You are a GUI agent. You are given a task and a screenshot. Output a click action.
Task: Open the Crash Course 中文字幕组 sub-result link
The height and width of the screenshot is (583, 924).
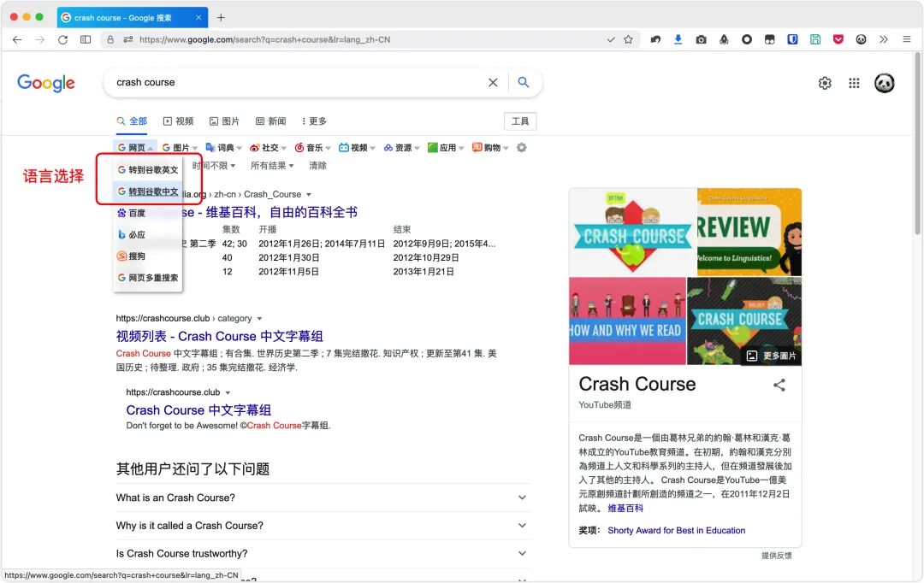pyautogui.click(x=198, y=409)
